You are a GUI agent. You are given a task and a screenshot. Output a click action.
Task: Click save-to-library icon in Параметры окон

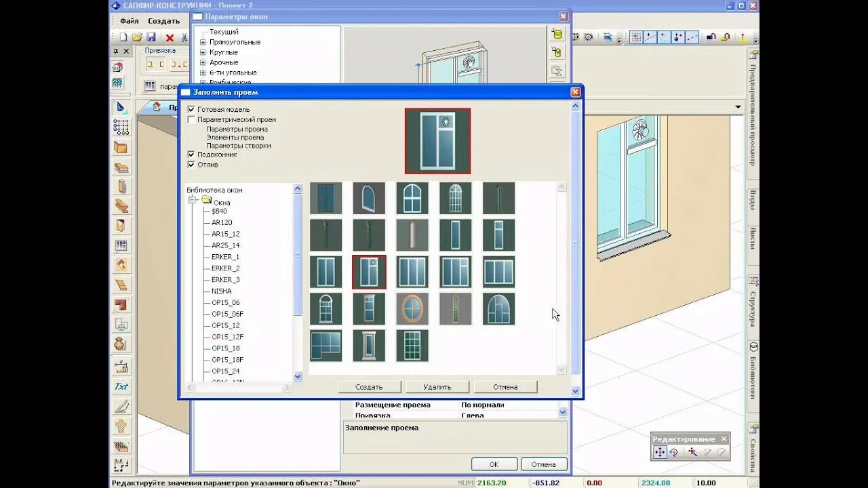557,34
